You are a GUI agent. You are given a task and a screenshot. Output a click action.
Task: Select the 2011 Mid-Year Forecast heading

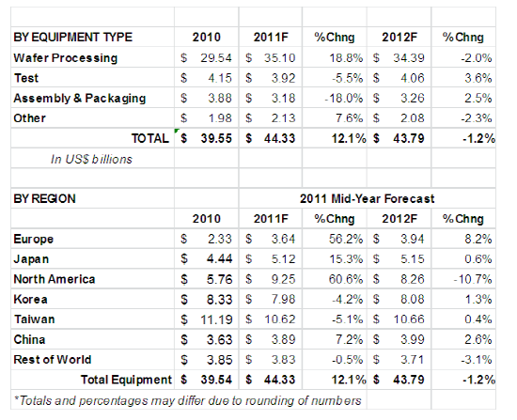pos(367,199)
